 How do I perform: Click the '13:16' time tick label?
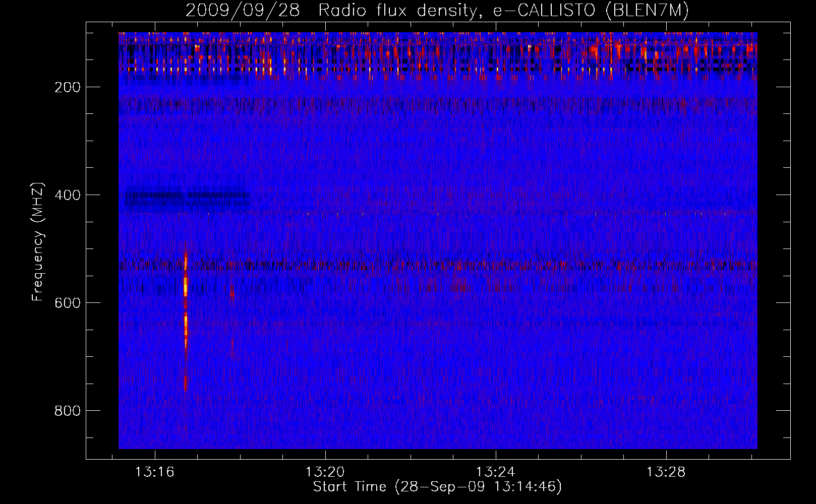pyautogui.click(x=155, y=472)
